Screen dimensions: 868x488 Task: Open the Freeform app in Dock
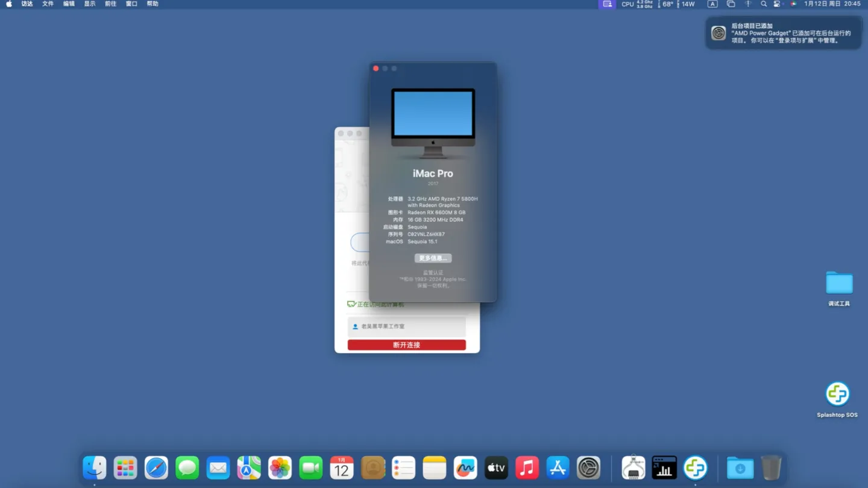[465, 468]
